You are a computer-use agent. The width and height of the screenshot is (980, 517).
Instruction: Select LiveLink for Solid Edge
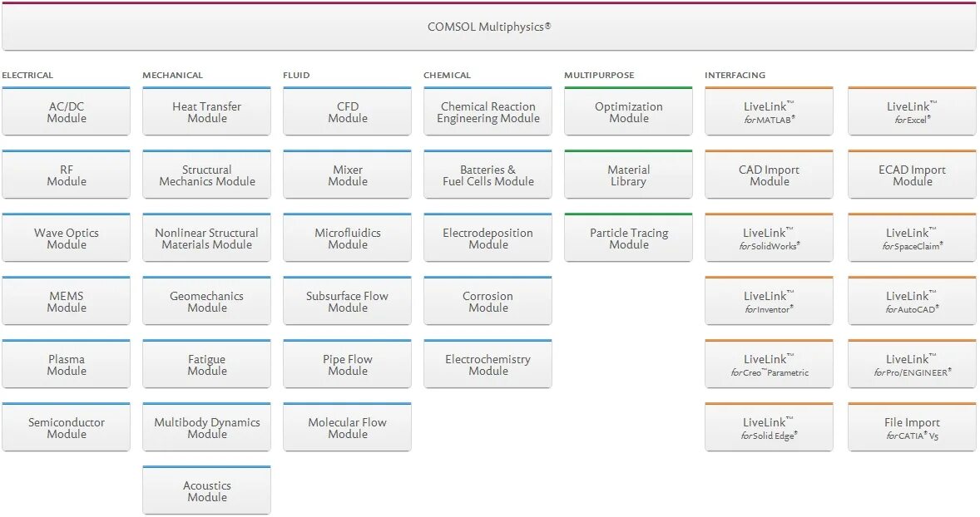pyautogui.click(x=770, y=426)
